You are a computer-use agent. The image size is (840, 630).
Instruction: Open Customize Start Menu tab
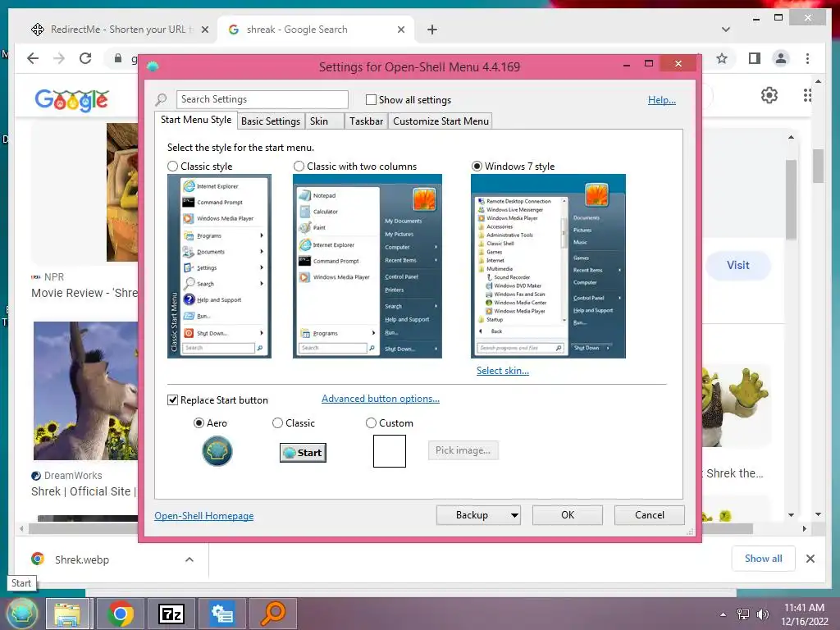click(441, 121)
